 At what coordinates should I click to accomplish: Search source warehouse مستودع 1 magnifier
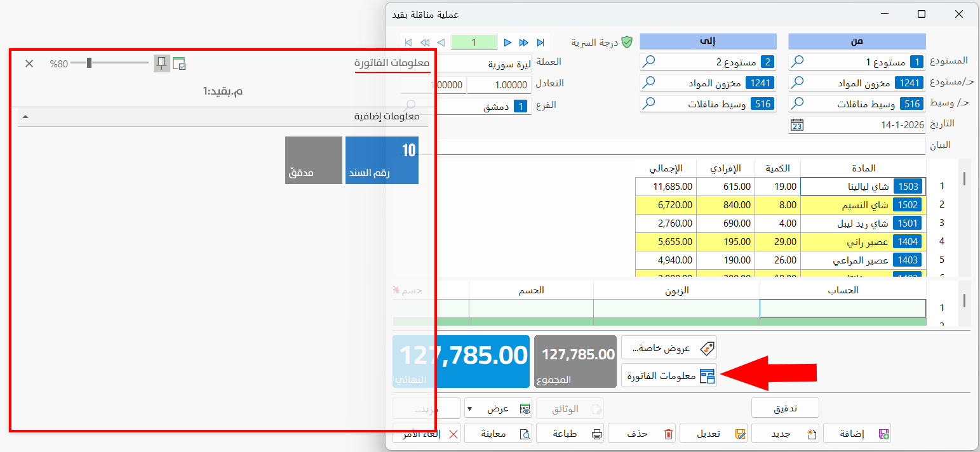(x=796, y=62)
